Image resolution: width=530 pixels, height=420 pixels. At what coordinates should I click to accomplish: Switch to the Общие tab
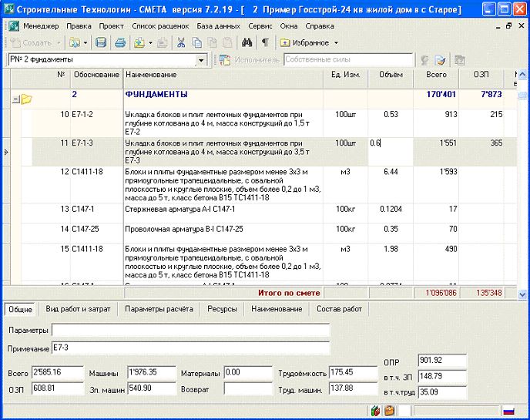pyautogui.click(x=20, y=310)
